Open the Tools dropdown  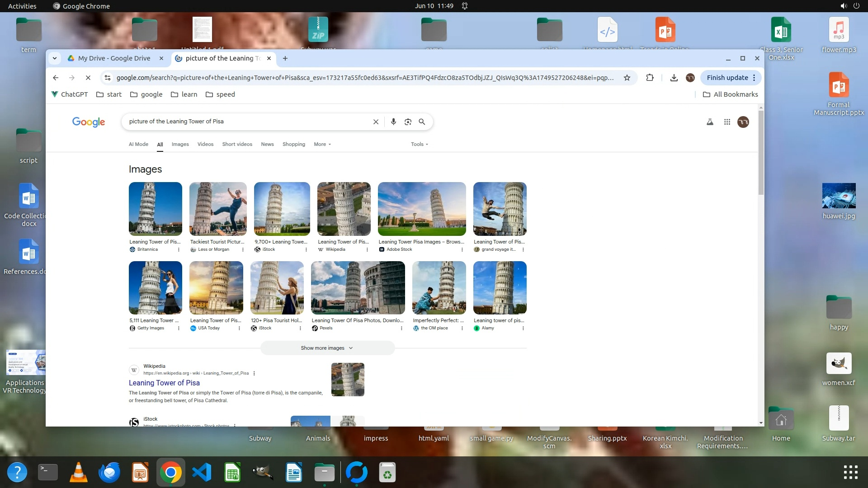[x=419, y=144]
